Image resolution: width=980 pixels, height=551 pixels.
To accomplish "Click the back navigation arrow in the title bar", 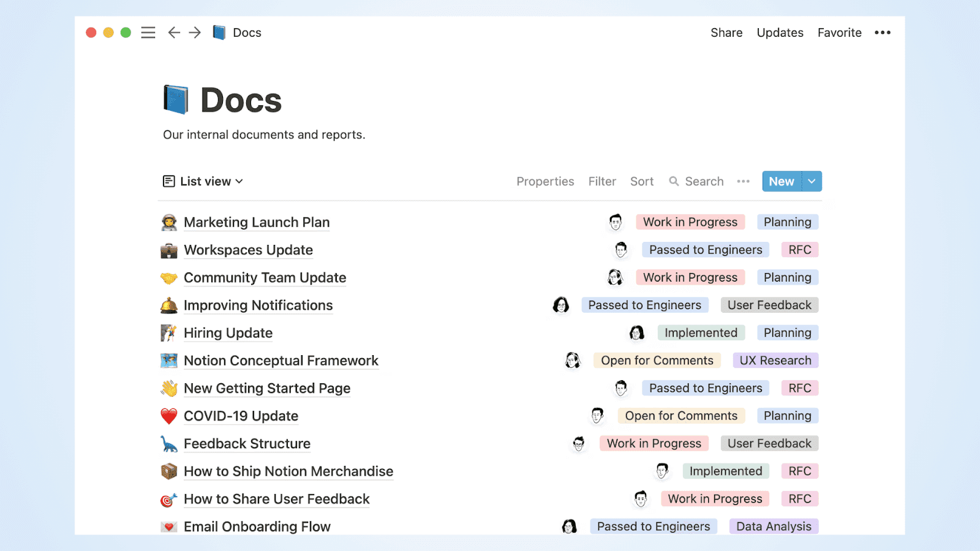I will click(173, 32).
